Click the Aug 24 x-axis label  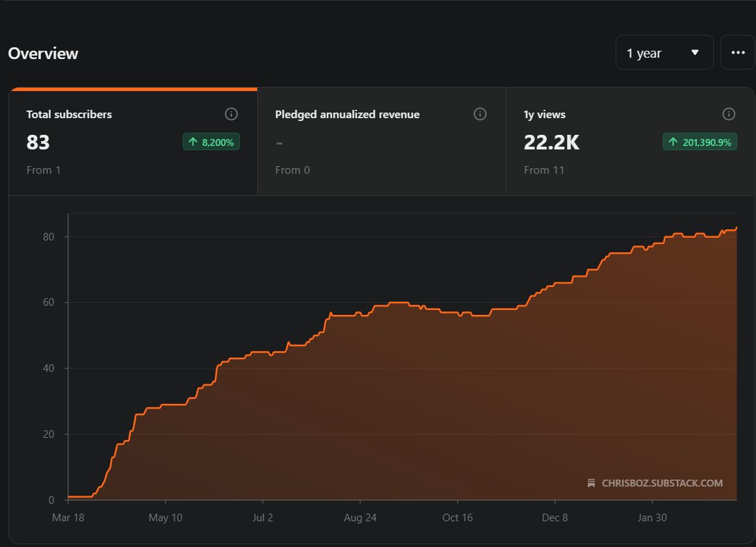click(x=360, y=518)
